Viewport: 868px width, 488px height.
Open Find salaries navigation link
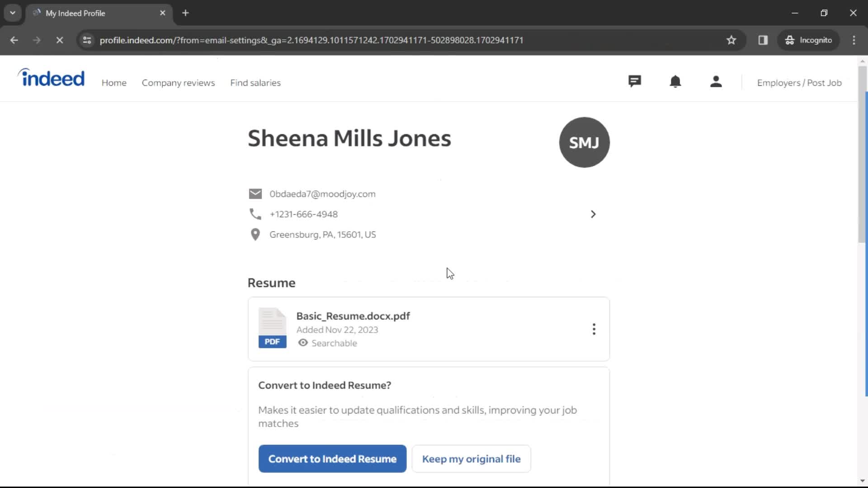click(256, 82)
